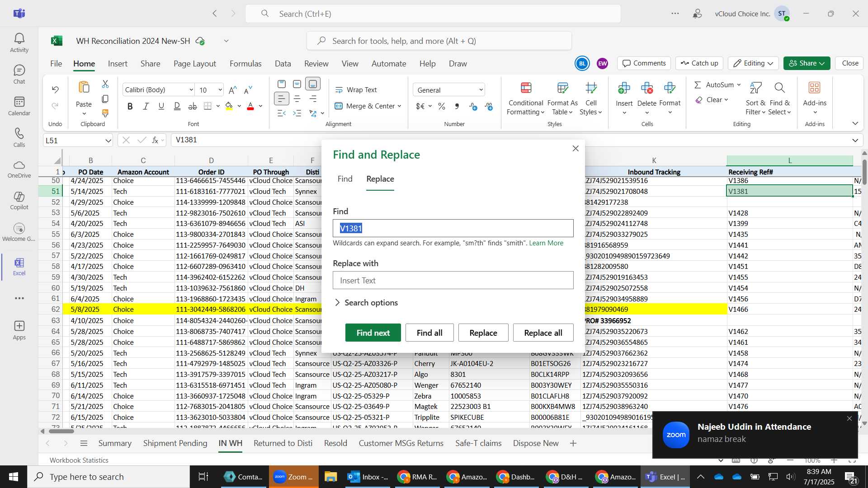Click the Copy icon in Clipboard group
The height and width of the screenshot is (488, 868).
click(105, 99)
